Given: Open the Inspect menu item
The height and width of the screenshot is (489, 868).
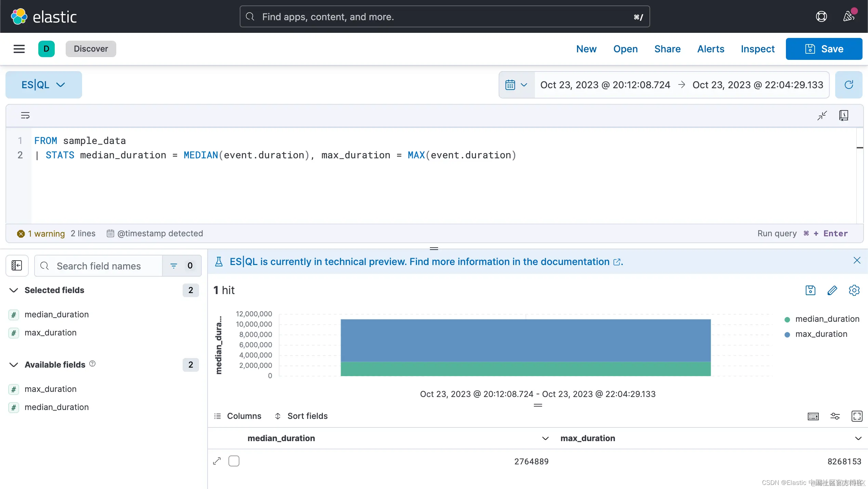Looking at the screenshot, I should click(758, 49).
